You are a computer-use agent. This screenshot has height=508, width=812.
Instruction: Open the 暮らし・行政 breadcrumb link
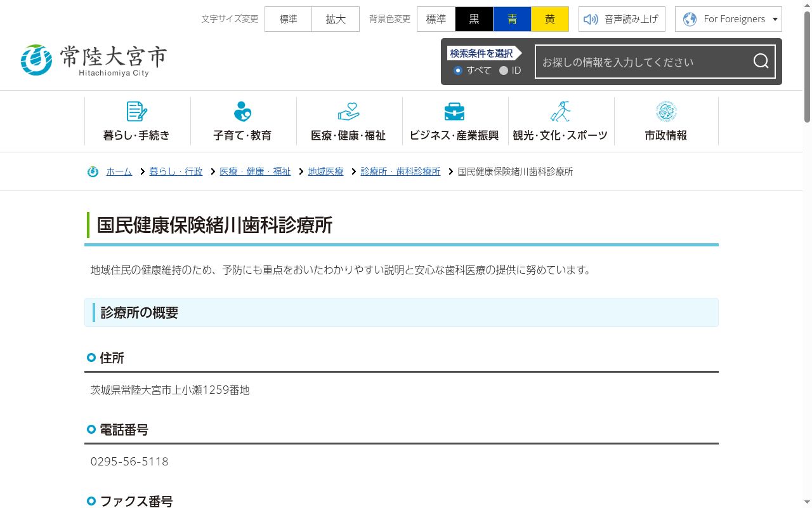176,171
